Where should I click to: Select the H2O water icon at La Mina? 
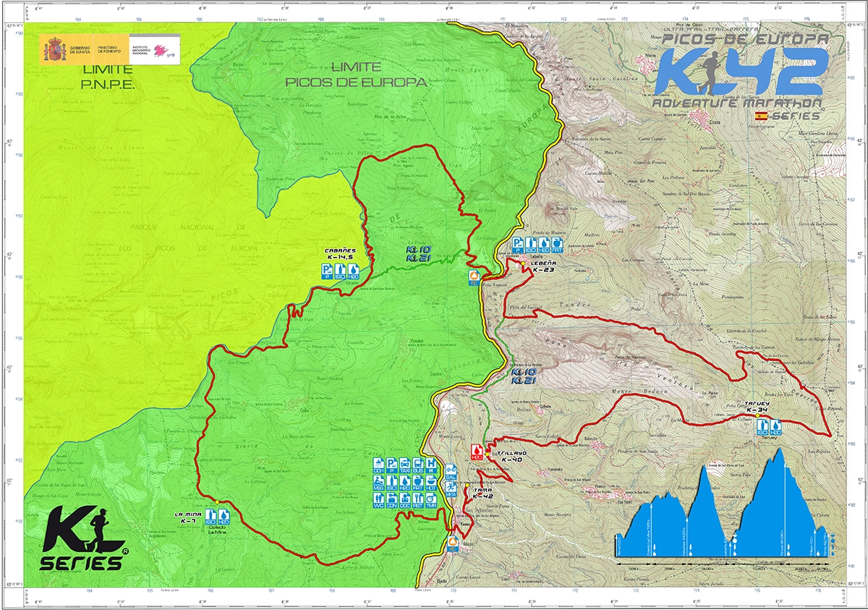[224, 517]
